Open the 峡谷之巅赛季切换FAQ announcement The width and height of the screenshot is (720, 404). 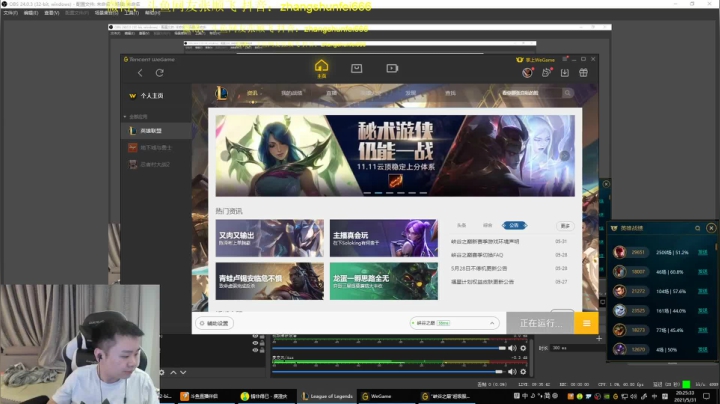click(x=477, y=255)
